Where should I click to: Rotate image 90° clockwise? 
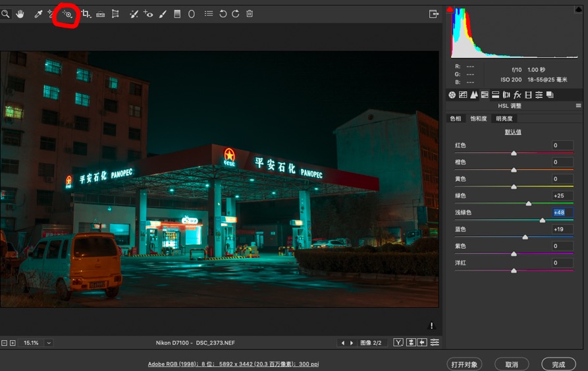tap(236, 14)
